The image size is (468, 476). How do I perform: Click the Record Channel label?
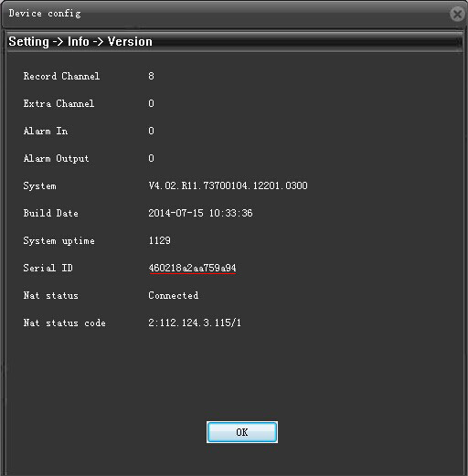click(61, 76)
